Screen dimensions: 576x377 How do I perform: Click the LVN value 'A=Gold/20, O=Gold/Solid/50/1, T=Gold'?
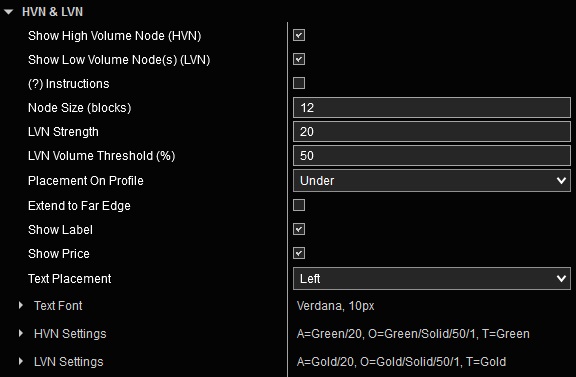coord(401,362)
